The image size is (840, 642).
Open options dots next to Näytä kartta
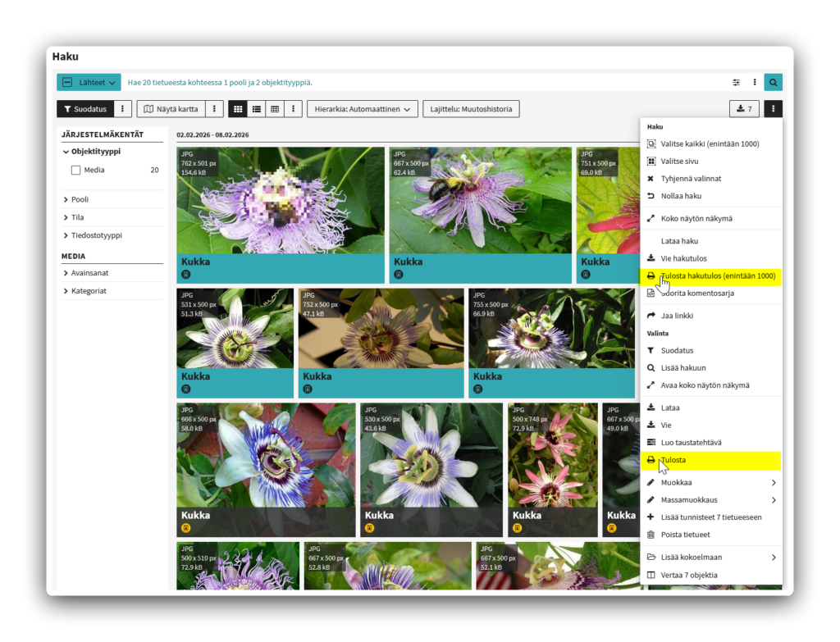[x=214, y=109]
